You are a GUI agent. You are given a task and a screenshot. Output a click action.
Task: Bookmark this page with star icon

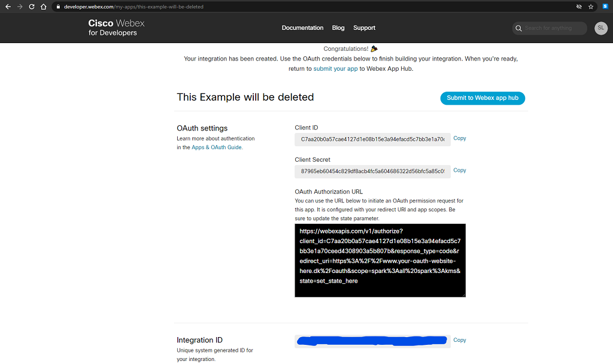(591, 7)
